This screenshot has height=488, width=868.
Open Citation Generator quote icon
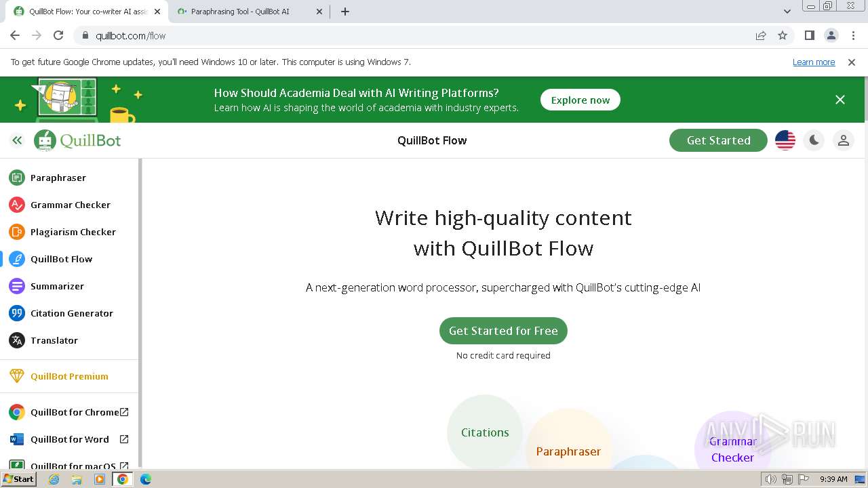[x=17, y=313]
